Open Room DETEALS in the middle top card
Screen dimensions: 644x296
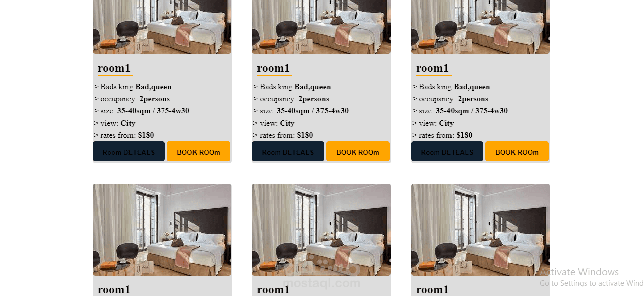click(x=288, y=151)
